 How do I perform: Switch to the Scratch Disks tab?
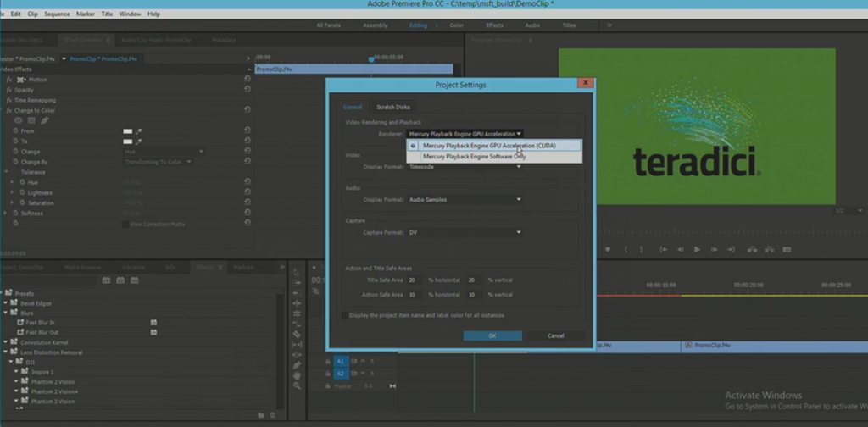392,107
